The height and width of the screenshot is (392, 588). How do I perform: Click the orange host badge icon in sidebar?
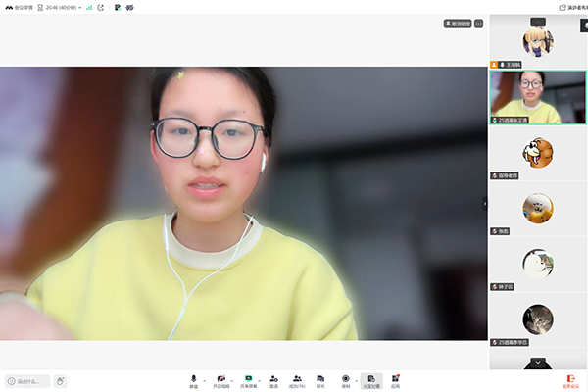click(x=494, y=65)
